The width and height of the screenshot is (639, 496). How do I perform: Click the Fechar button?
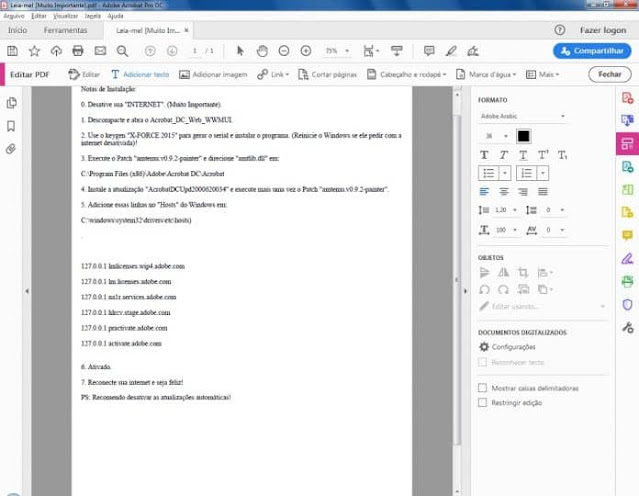click(610, 74)
